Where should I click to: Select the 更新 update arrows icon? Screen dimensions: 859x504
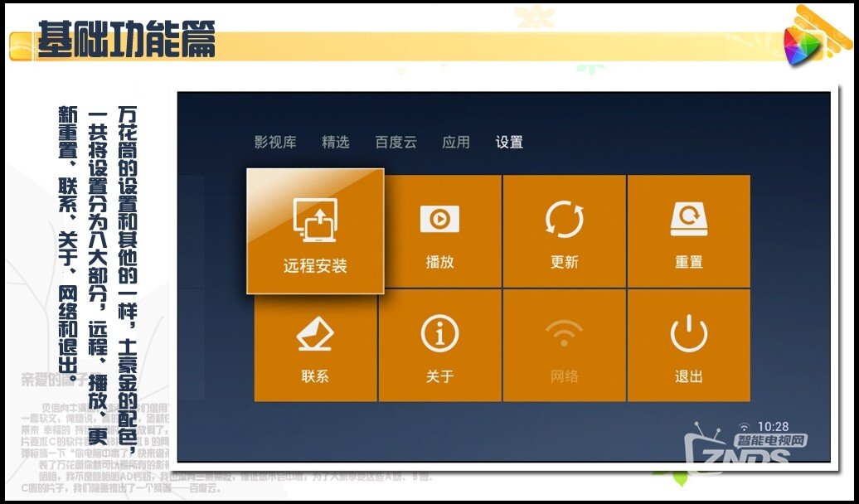tap(565, 220)
